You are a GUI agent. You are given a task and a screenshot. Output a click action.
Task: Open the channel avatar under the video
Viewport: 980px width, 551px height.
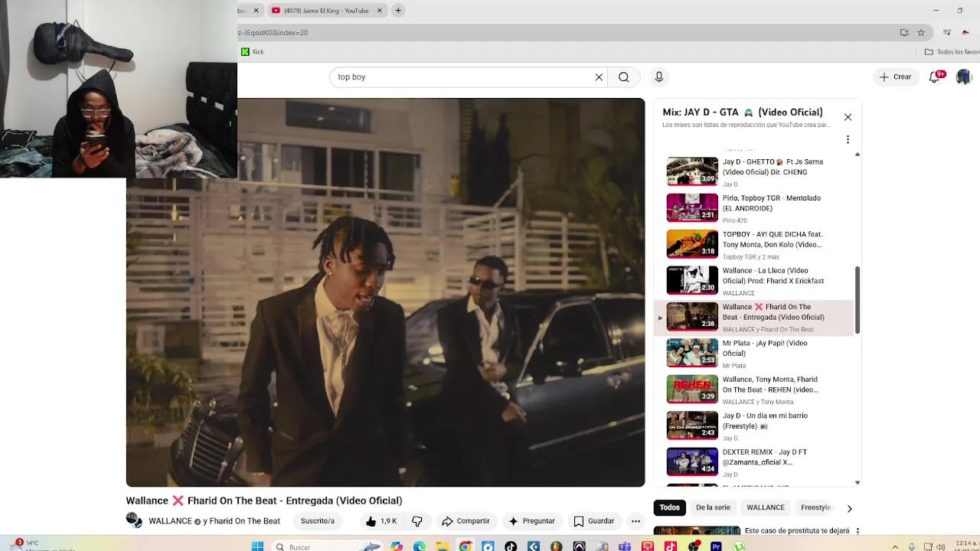[x=135, y=521]
